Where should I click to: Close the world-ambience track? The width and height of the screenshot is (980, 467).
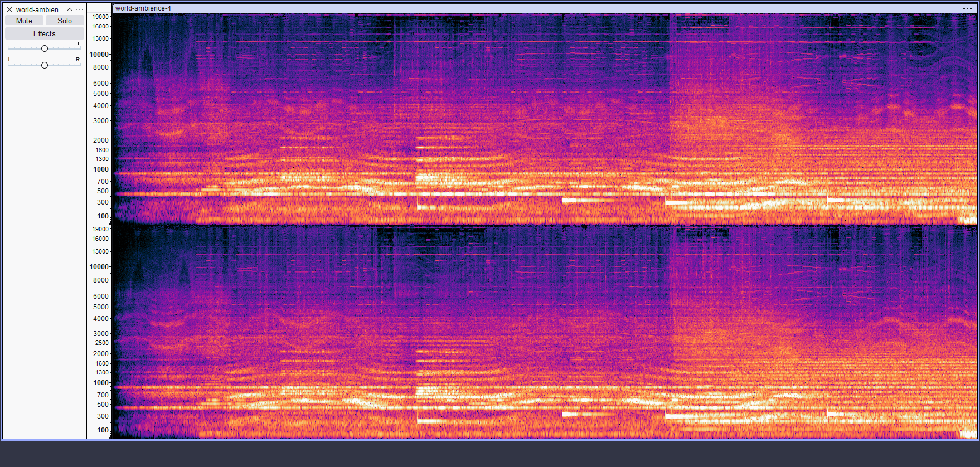(9, 9)
